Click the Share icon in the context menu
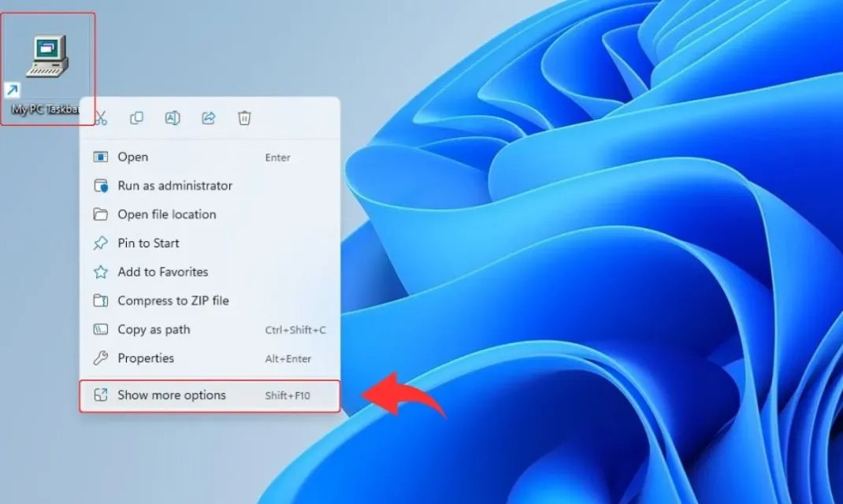 [x=208, y=118]
